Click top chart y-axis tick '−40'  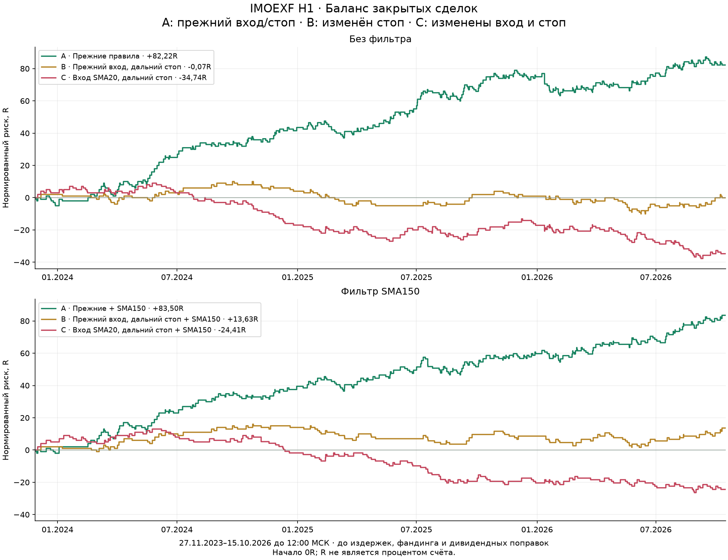(22, 262)
